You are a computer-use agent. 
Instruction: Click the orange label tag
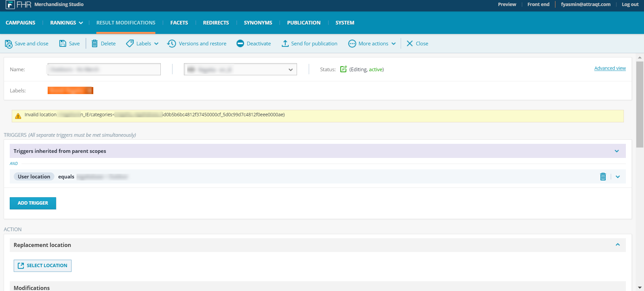point(70,90)
